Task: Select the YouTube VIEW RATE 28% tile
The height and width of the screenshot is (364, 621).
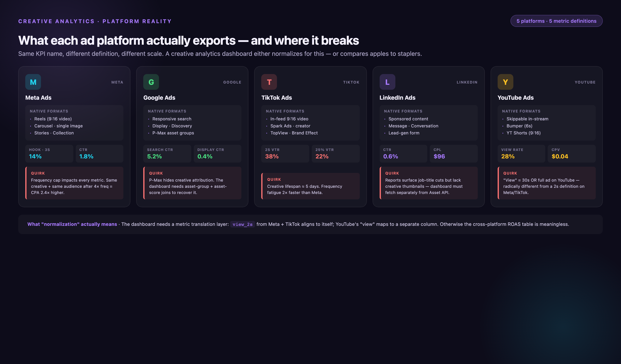Action: 521,153
